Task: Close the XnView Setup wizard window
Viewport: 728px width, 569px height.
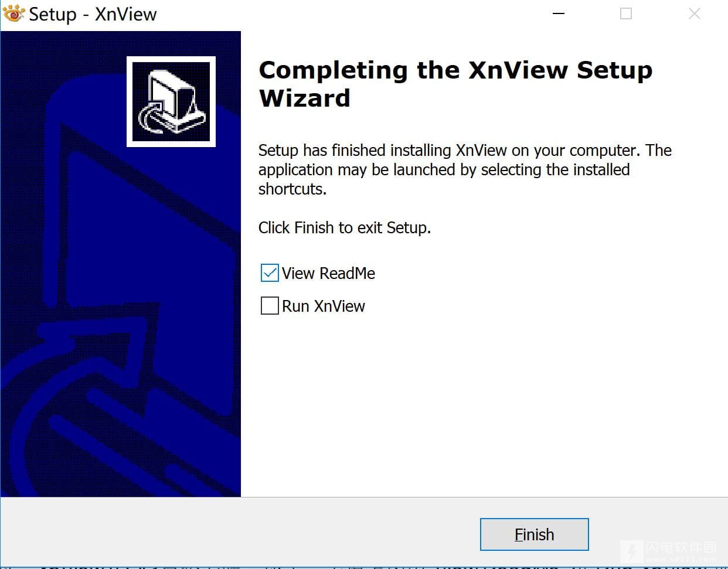Action: (695, 13)
